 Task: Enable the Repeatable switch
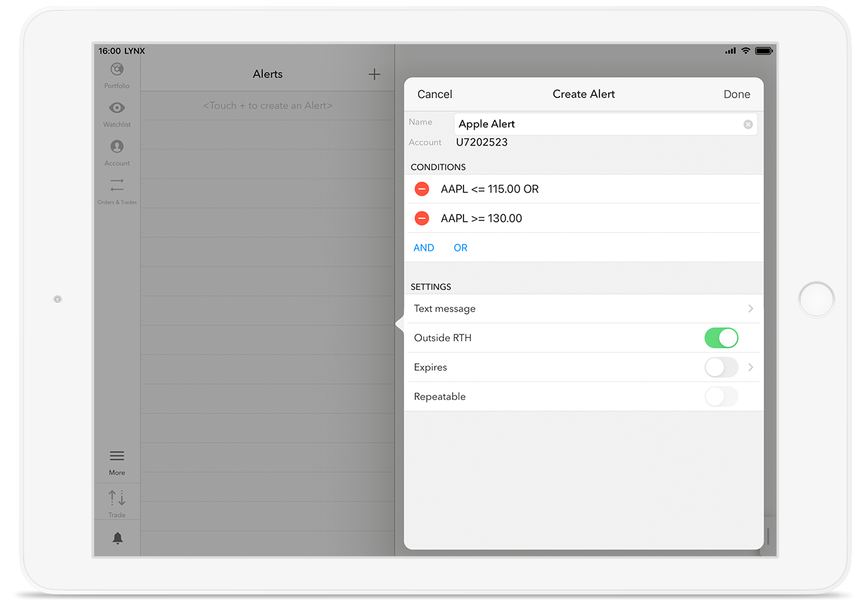(721, 397)
